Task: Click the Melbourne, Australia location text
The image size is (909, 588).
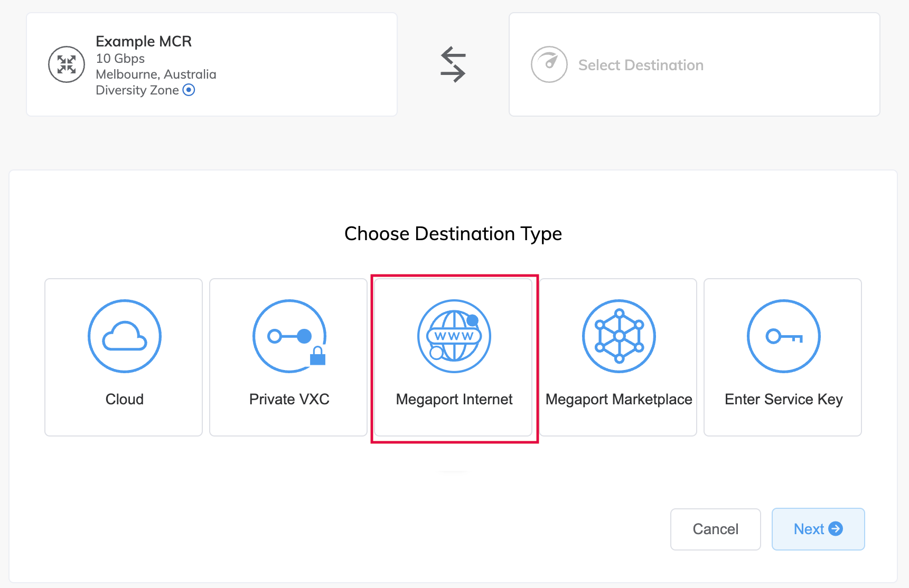Action: click(156, 74)
